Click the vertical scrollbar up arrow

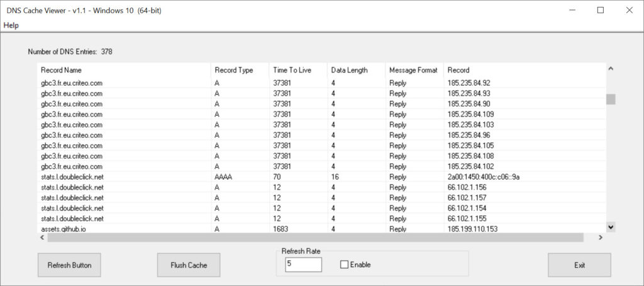[611, 69]
